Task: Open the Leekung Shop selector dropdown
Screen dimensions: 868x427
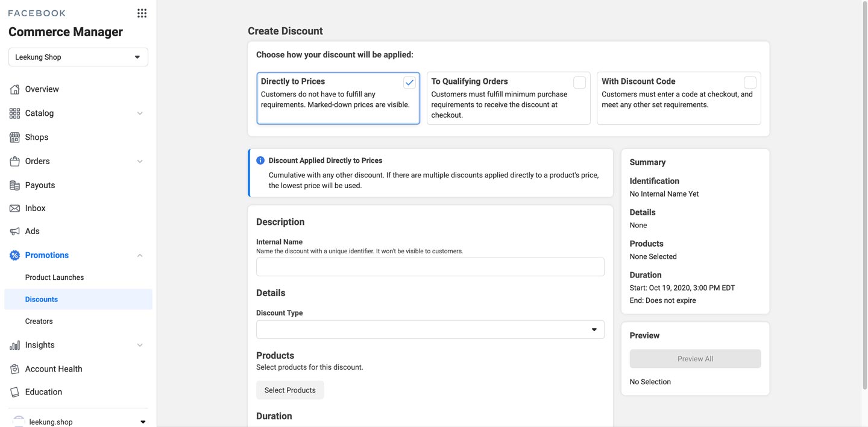Action: [78, 57]
